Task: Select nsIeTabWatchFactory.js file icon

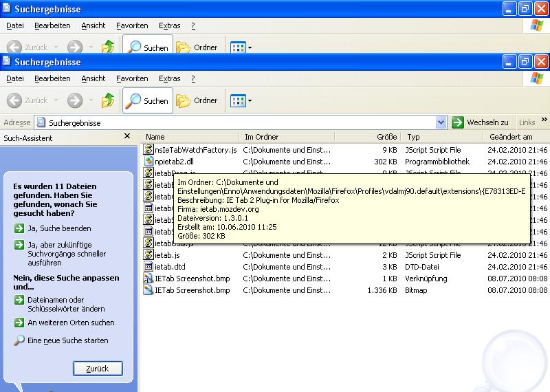Action: click(x=148, y=149)
